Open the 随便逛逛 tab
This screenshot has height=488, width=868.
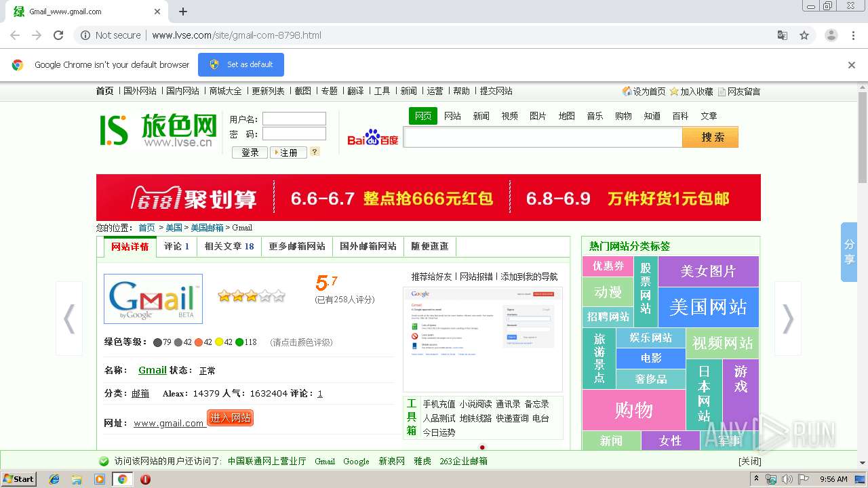pos(430,247)
